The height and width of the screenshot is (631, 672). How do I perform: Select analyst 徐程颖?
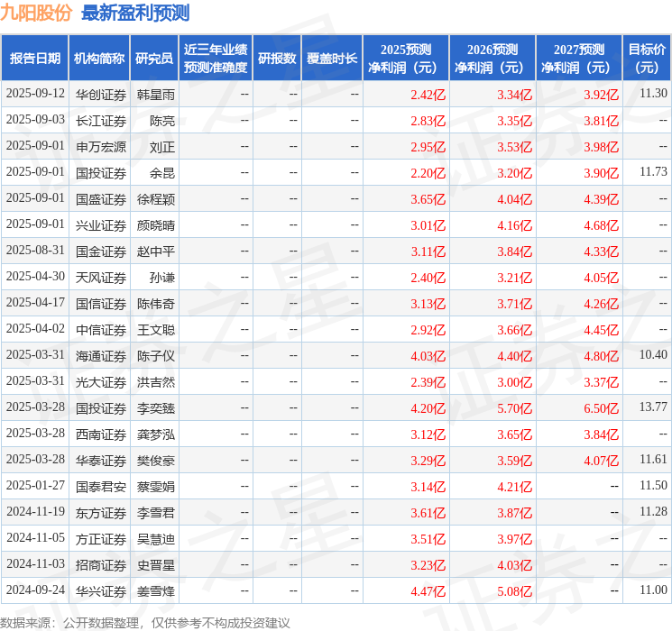click(156, 199)
